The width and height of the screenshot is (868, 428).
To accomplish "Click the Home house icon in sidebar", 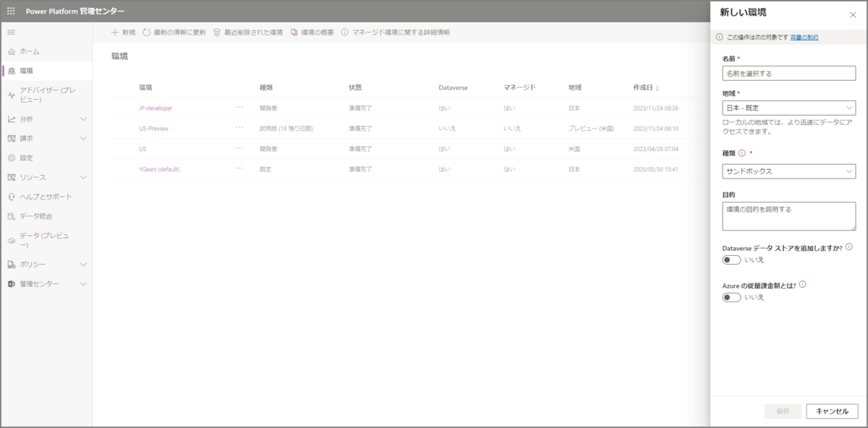I will point(12,52).
